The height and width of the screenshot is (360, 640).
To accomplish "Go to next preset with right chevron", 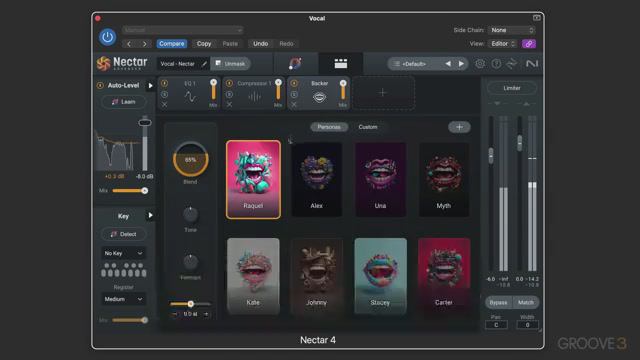I will (144, 44).
